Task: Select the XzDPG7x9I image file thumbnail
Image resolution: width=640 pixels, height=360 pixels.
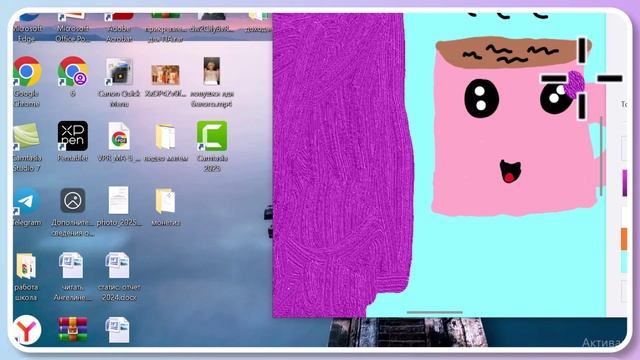Action: pyautogui.click(x=165, y=75)
